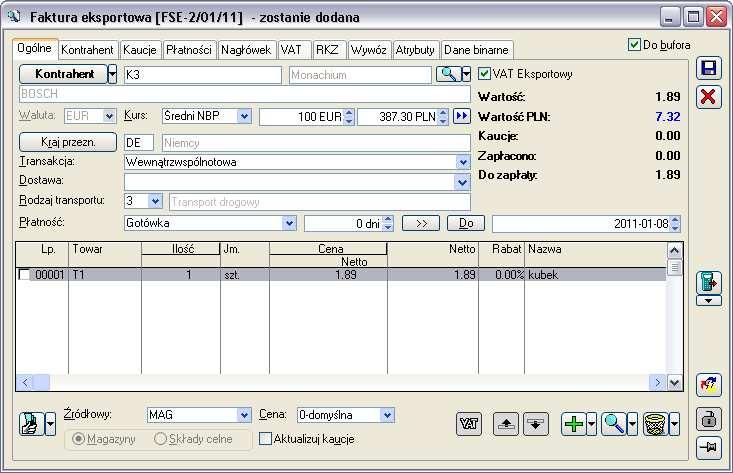733x473 pixels.
Task: Click the >> payment button
Action: coord(421,223)
